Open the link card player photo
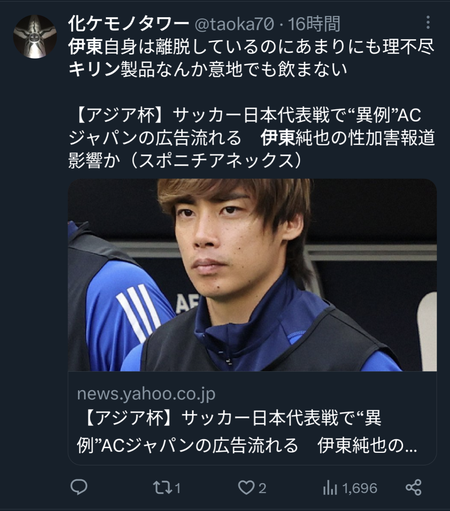450x511 pixels. pos(252,275)
